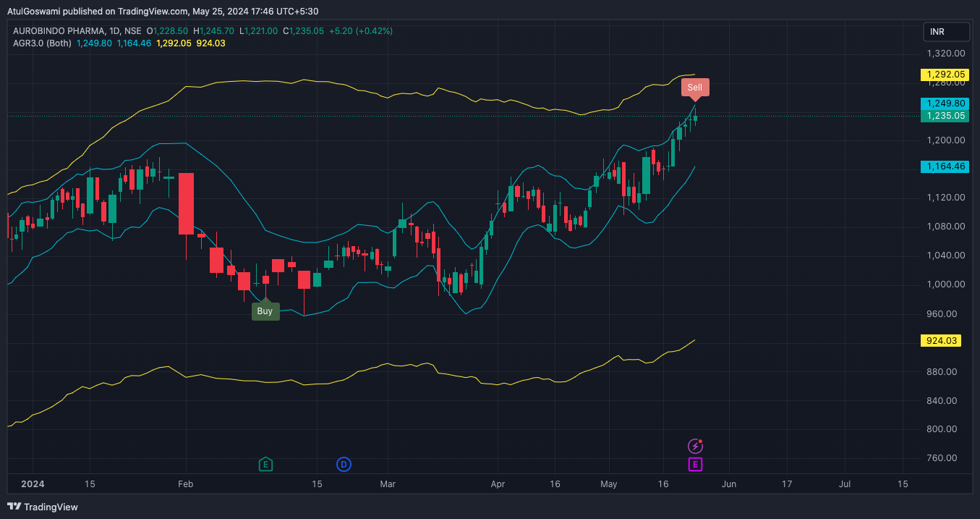980x519 pixels.
Task: Click the Jun time axis label
Action: coord(729,484)
